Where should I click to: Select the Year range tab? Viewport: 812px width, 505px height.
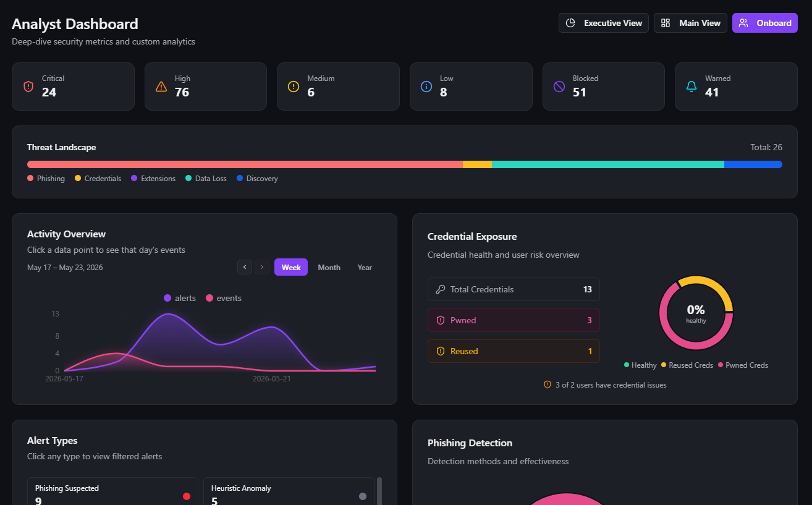pos(365,267)
